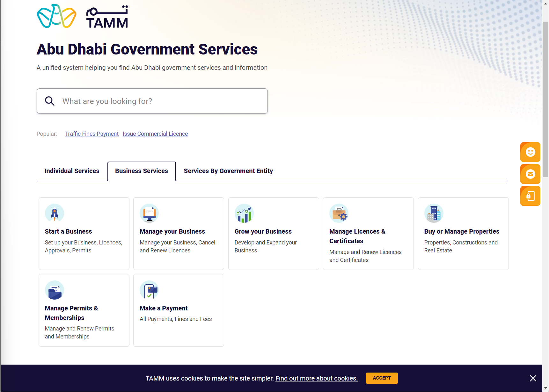The height and width of the screenshot is (392, 549).
Task: Click 'Set up your Business, Licences, Approvals, Permits' text
Action: click(x=84, y=246)
